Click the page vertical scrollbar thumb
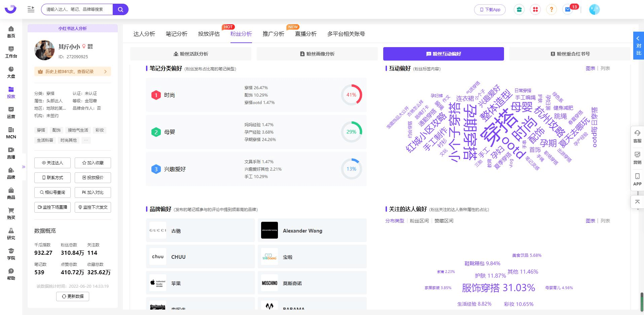Screen dimensions: 644x315 642,302
